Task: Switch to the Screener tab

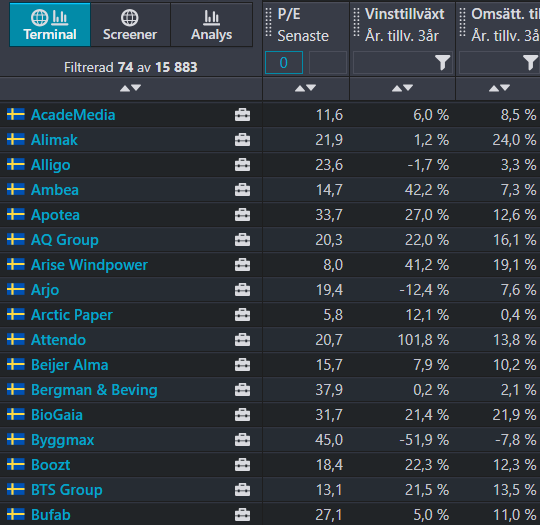Action: [x=130, y=25]
